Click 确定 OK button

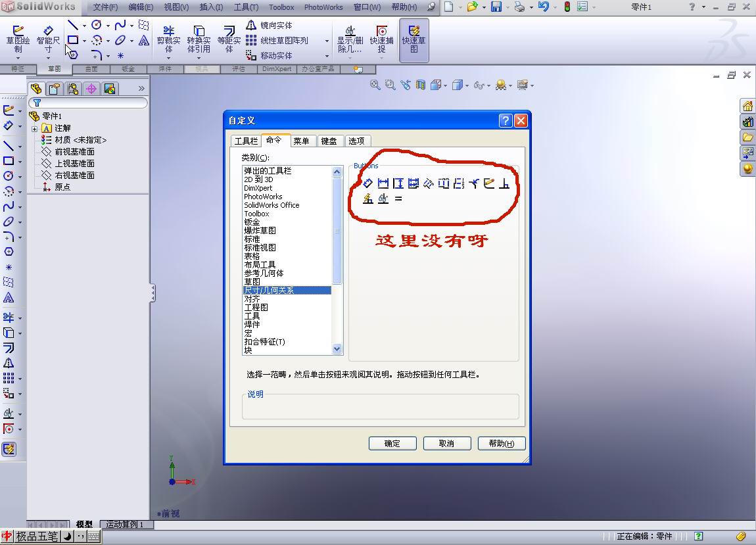pos(392,443)
